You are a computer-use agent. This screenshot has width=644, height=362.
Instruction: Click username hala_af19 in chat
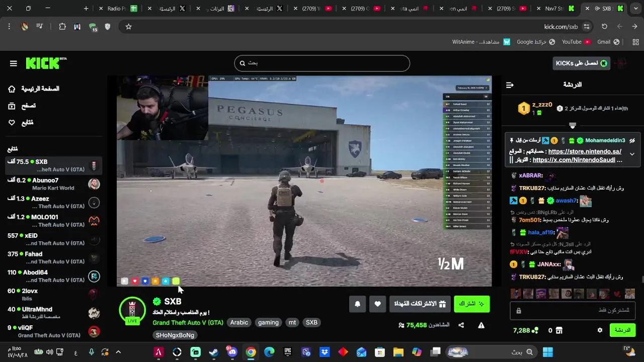coord(540,233)
